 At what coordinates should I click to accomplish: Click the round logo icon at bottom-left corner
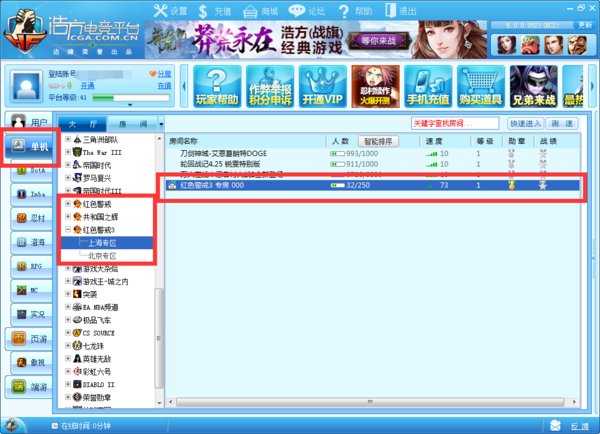click(11, 425)
